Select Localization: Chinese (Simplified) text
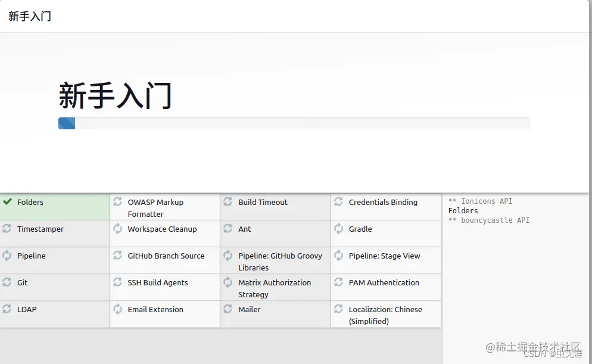592x364 pixels. (385, 315)
